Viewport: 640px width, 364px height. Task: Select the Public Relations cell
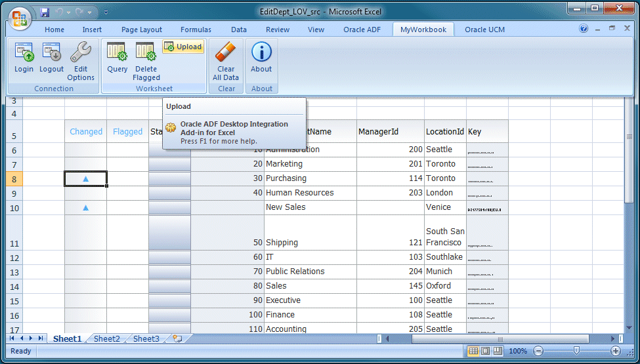(310, 272)
